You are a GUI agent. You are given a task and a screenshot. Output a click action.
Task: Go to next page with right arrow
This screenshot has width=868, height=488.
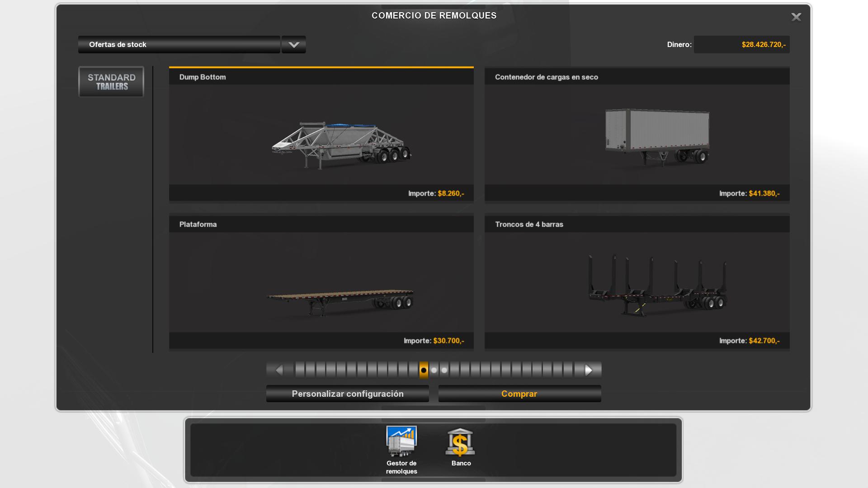coord(589,371)
